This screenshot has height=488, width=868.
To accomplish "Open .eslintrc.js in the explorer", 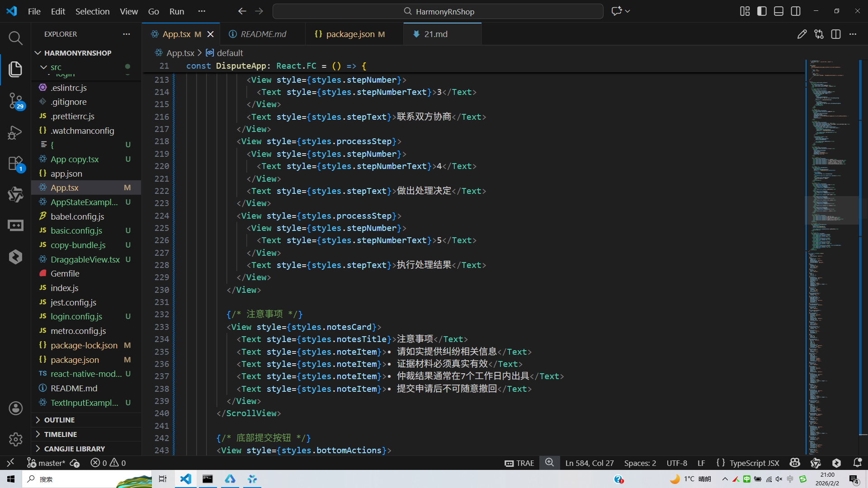I will click(86, 88).
